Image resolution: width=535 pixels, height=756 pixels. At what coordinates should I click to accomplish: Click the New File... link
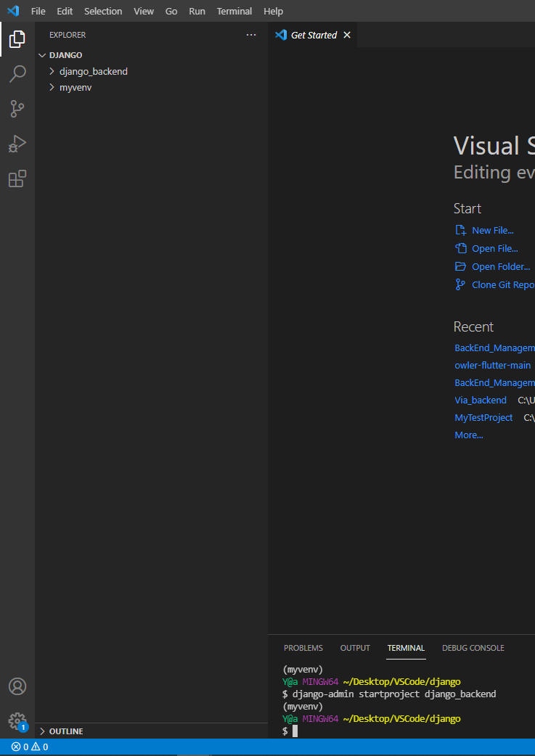tap(493, 231)
